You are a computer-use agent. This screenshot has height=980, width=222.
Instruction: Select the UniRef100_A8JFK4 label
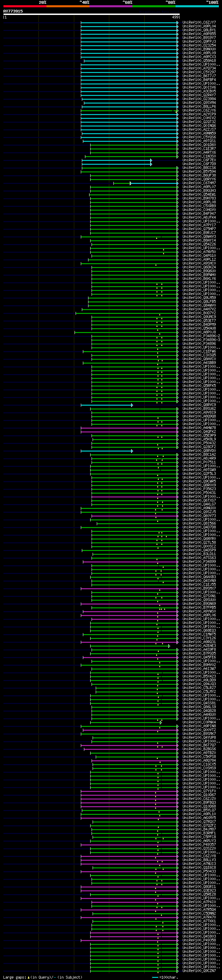coord(199,217)
